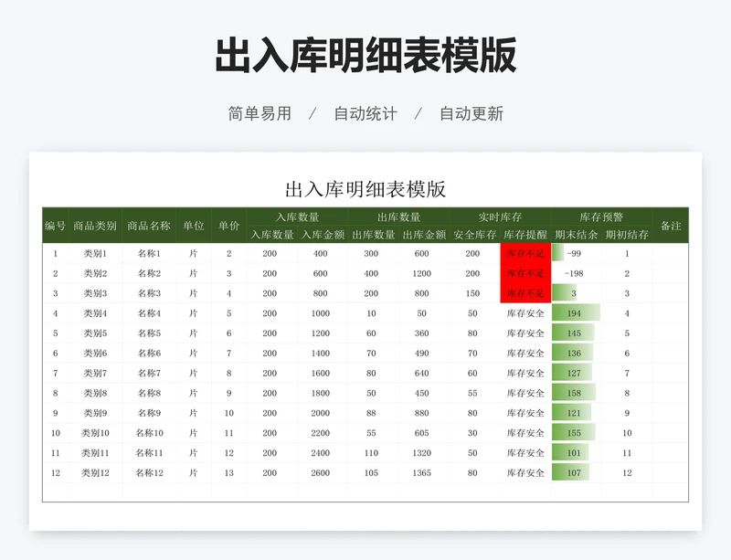Click the green data bar showing 136

click(573, 354)
